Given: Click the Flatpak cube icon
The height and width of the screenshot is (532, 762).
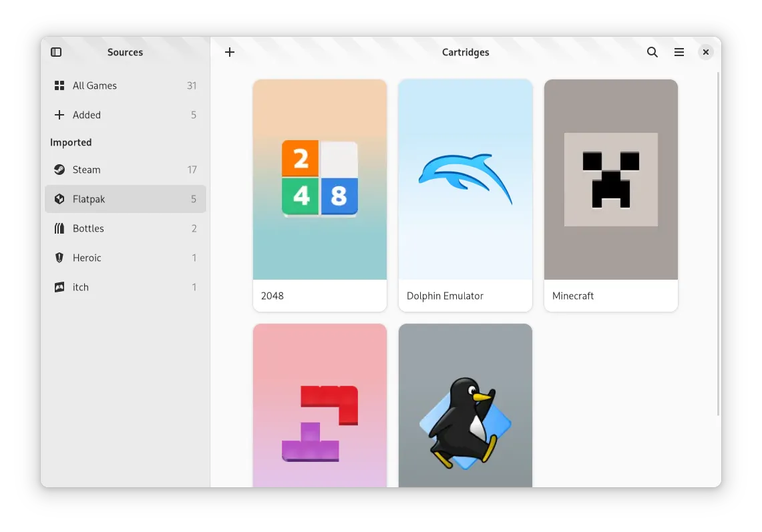Looking at the screenshot, I should pos(59,199).
